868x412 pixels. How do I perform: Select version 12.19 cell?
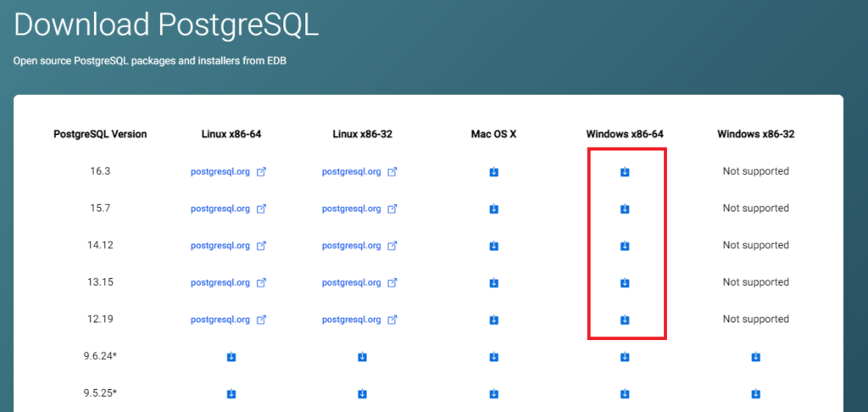pyautogui.click(x=100, y=319)
